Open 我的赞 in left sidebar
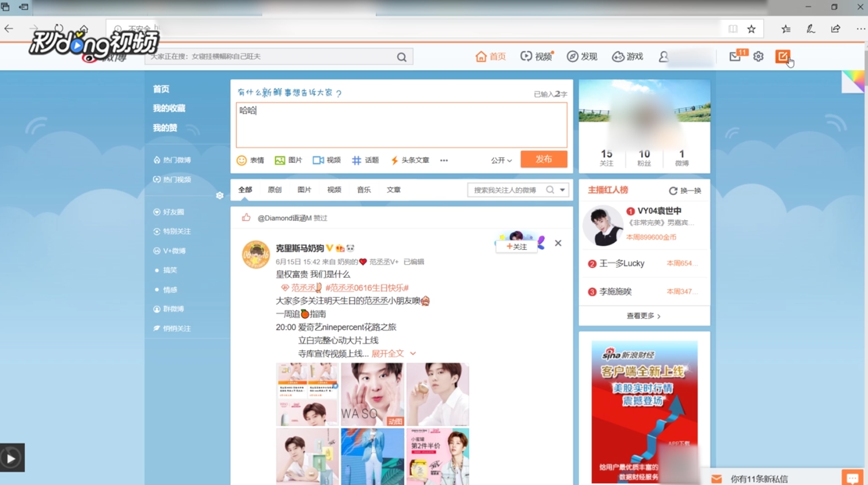The height and width of the screenshot is (485, 868). [165, 128]
